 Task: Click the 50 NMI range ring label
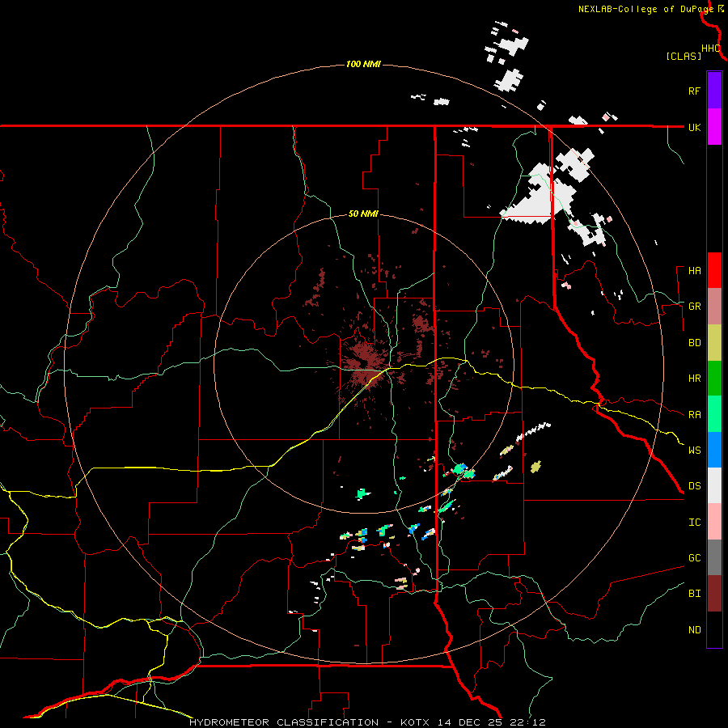pyautogui.click(x=363, y=214)
